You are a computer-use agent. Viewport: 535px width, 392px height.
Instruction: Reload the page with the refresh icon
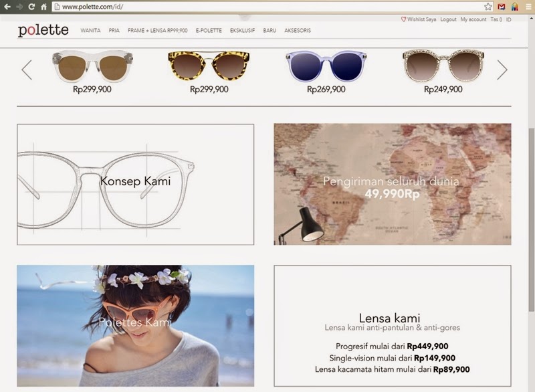click(31, 7)
